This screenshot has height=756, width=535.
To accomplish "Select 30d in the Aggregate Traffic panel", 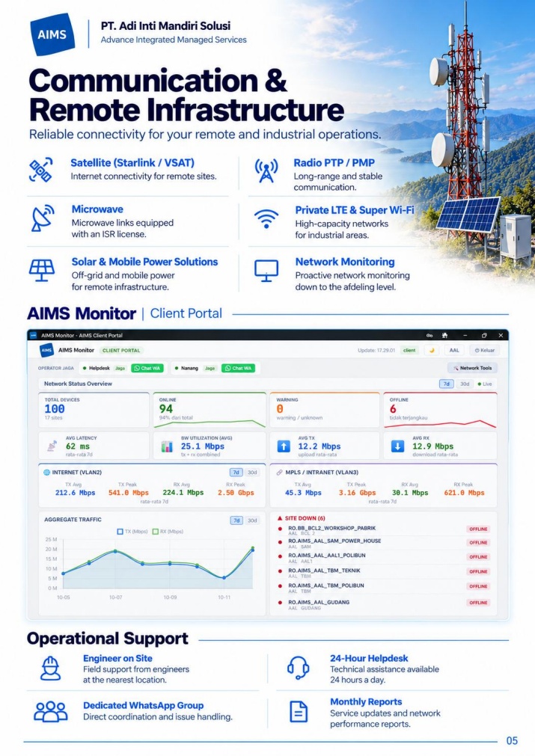I will click(x=252, y=520).
